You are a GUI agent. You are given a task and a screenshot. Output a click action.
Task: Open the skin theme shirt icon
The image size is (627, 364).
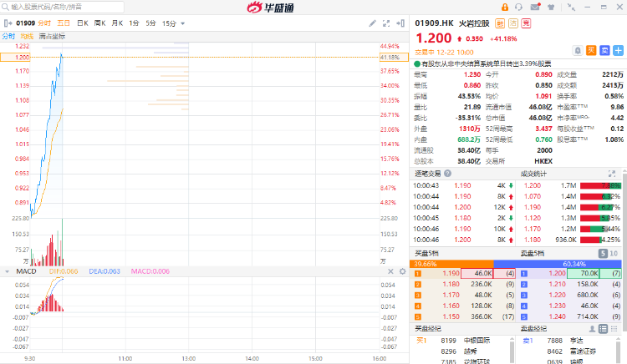pyautogui.click(x=549, y=7)
